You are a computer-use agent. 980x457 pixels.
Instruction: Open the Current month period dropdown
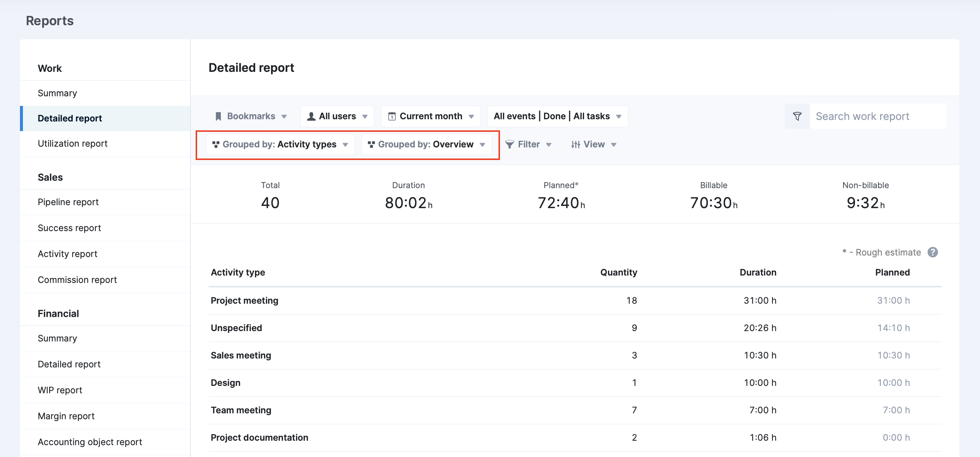pos(430,116)
